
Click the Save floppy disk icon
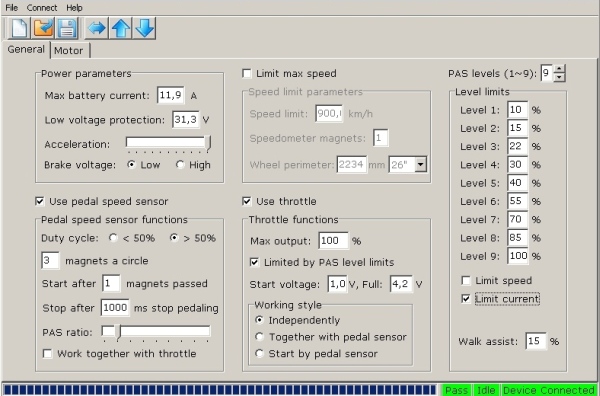click(67, 28)
